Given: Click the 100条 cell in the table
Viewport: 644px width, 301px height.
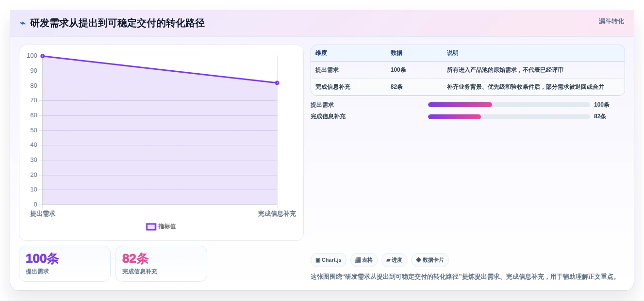Looking at the screenshot, I should pos(398,70).
